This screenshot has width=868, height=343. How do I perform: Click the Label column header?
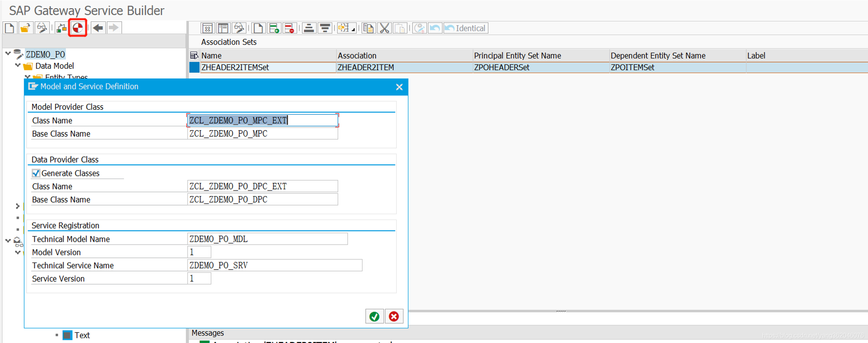807,56
